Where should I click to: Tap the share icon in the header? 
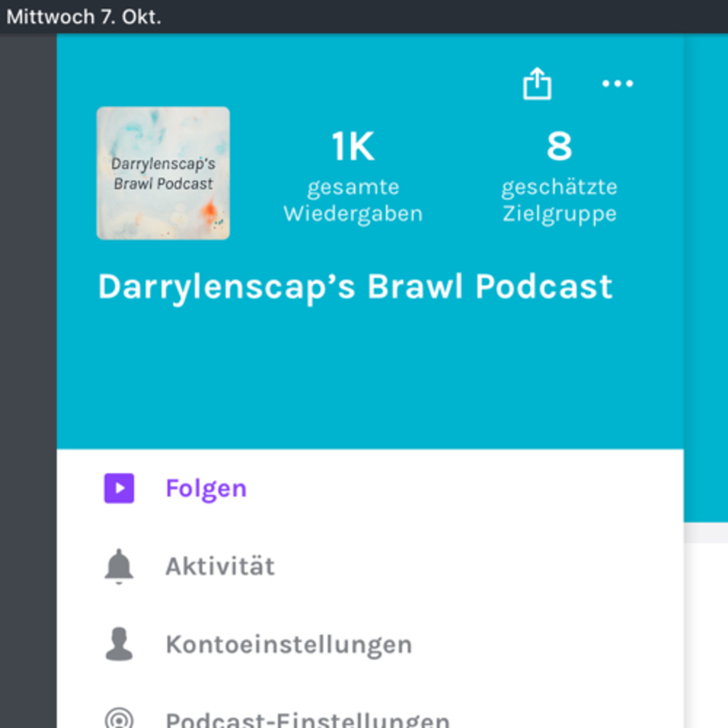(x=537, y=83)
